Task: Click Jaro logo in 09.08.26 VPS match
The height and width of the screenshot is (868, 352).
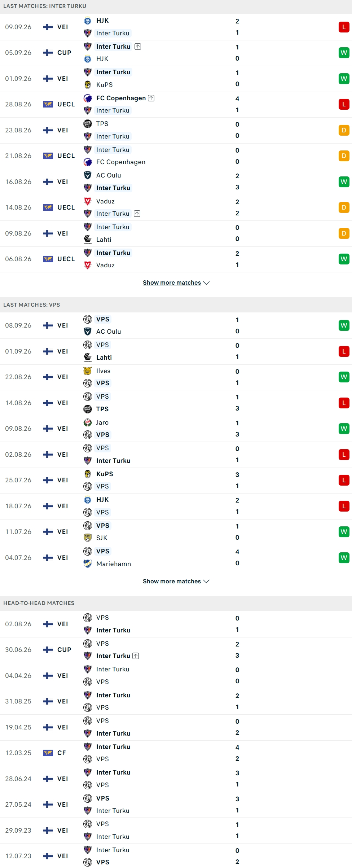Action: 88,422
